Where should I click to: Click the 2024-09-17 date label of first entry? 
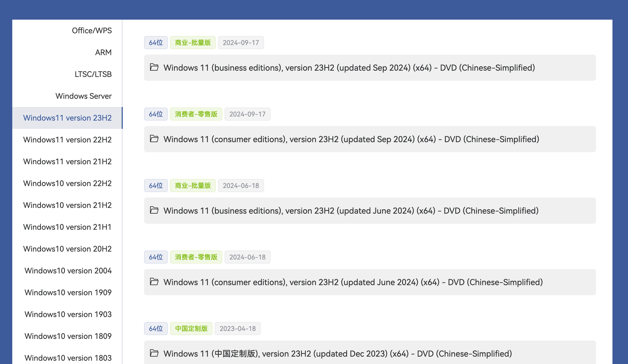click(241, 43)
